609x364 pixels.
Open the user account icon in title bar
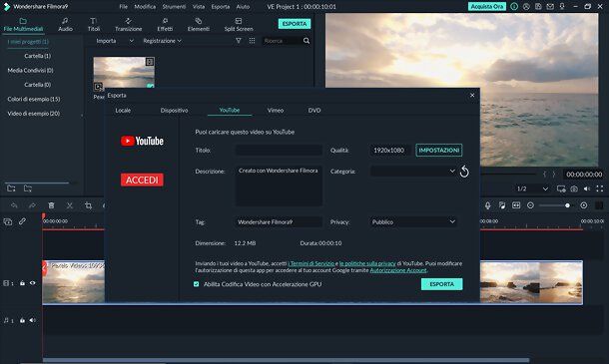pos(526,7)
